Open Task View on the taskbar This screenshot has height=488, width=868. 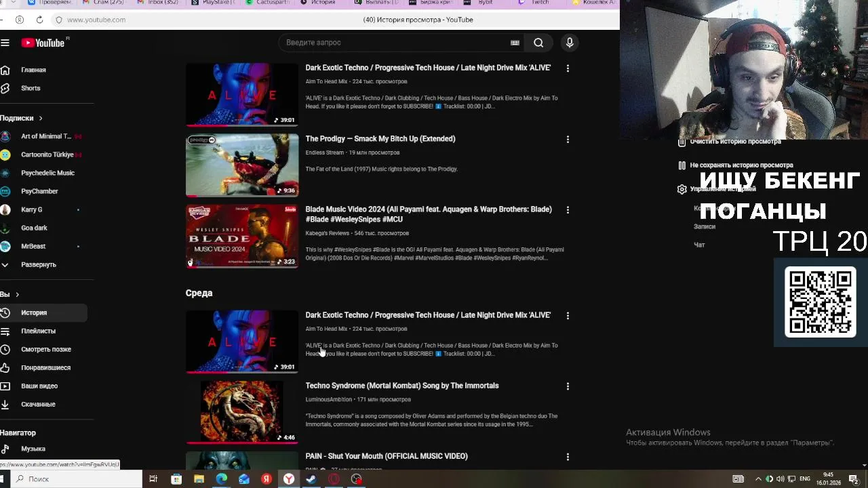(153, 479)
